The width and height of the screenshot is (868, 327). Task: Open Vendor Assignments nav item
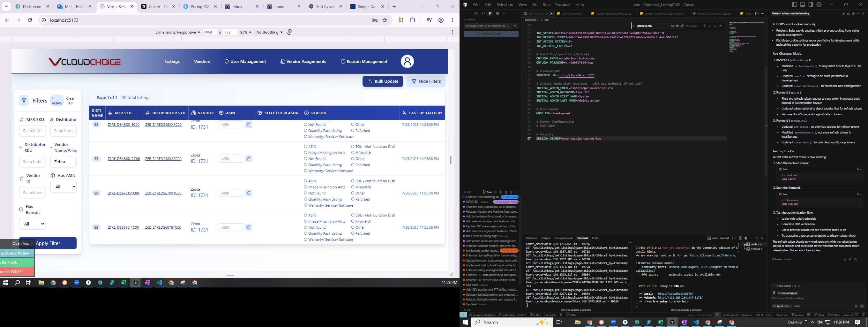(x=303, y=61)
